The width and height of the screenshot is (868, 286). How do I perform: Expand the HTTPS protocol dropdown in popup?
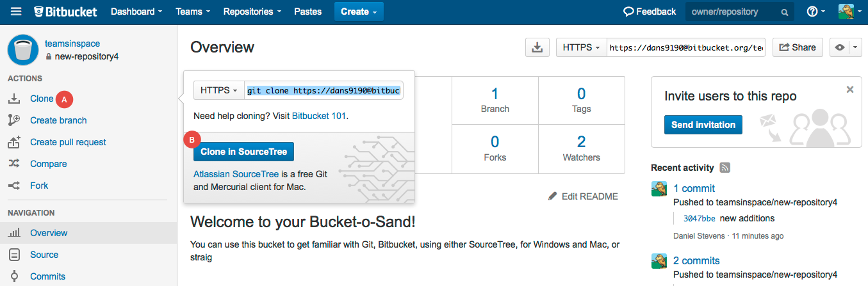(x=218, y=90)
